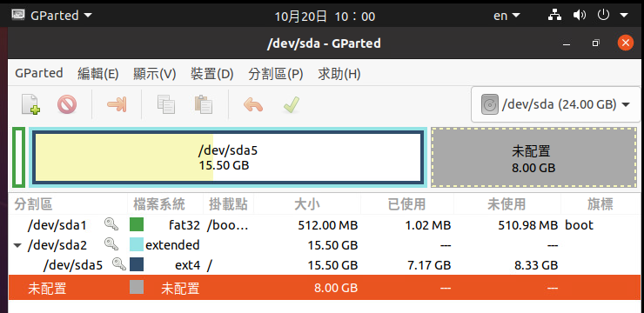This screenshot has height=313, width=644.
Task: Click the paste partition toolbar icon
Action: 204,104
